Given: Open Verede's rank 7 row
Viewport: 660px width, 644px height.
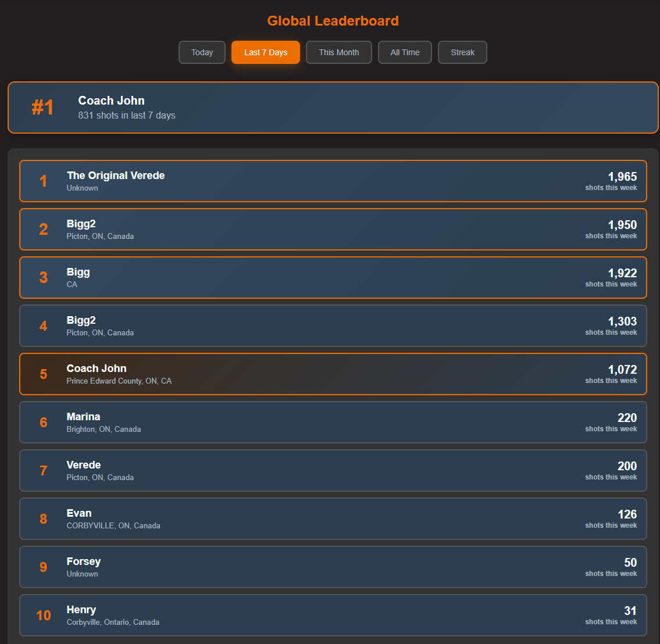Looking at the screenshot, I should click(330, 470).
